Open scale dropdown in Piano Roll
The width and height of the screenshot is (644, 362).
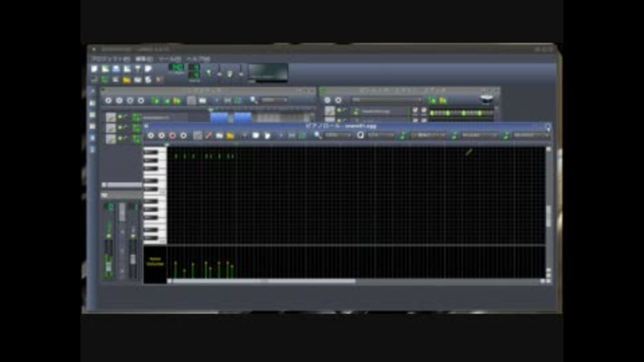click(479, 135)
